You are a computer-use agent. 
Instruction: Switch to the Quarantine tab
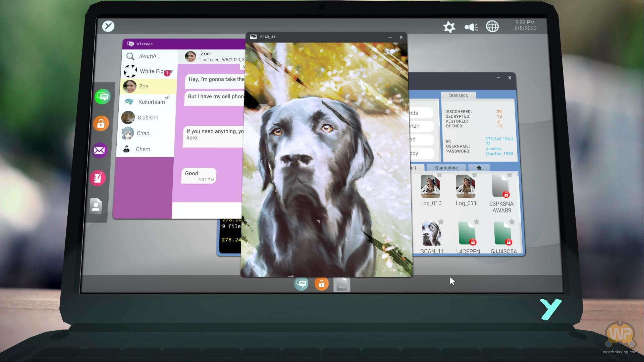click(x=446, y=168)
